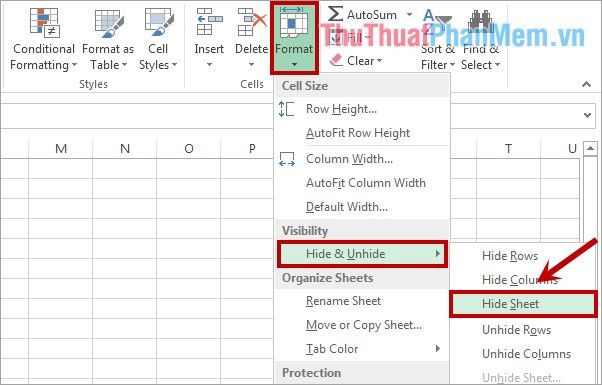
Task: Open Default Width... option
Action: [362, 207]
